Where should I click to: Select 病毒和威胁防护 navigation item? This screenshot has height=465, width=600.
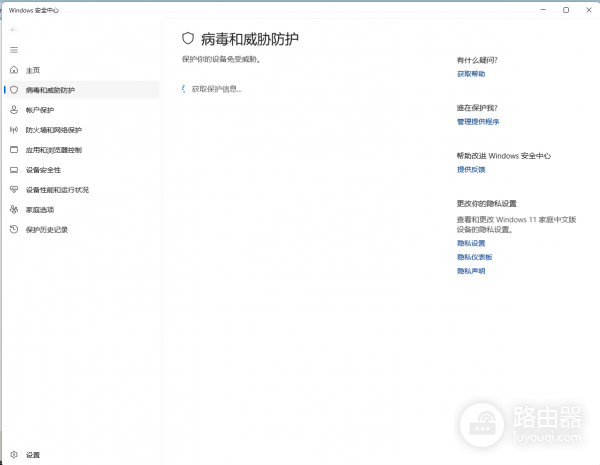tap(81, 90)
